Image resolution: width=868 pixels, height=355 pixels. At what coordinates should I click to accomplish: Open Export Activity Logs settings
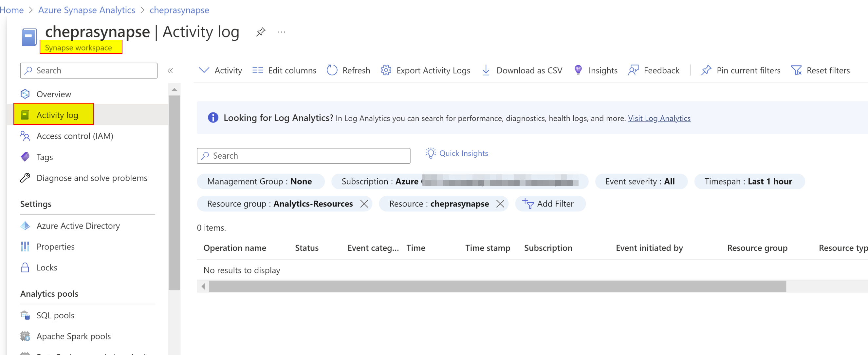(x=426, y=70)
